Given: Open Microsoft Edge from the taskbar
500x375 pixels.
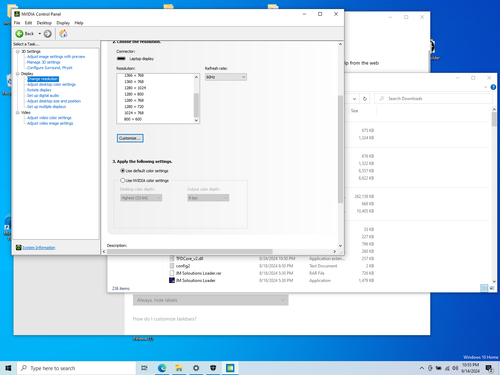Looking at the screenshot, I should [162, 368].
